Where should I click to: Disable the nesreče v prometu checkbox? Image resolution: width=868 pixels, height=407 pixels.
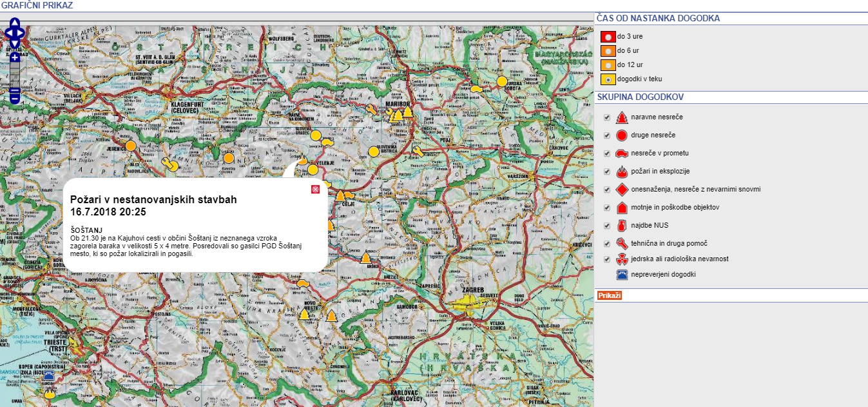pyautogui.click(x=607, y=154)
